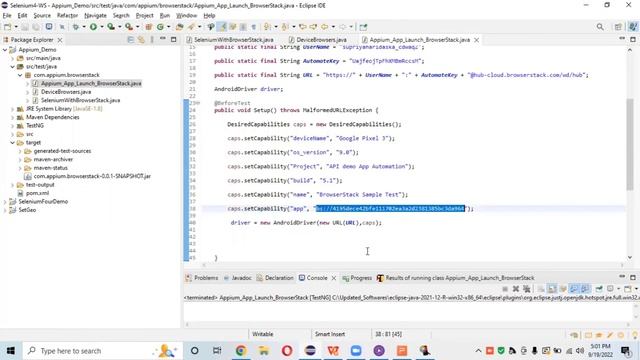This screenshot has width=640, height=360.
Task: Maximize the Package Explorer view
Action: pos(173,40)
